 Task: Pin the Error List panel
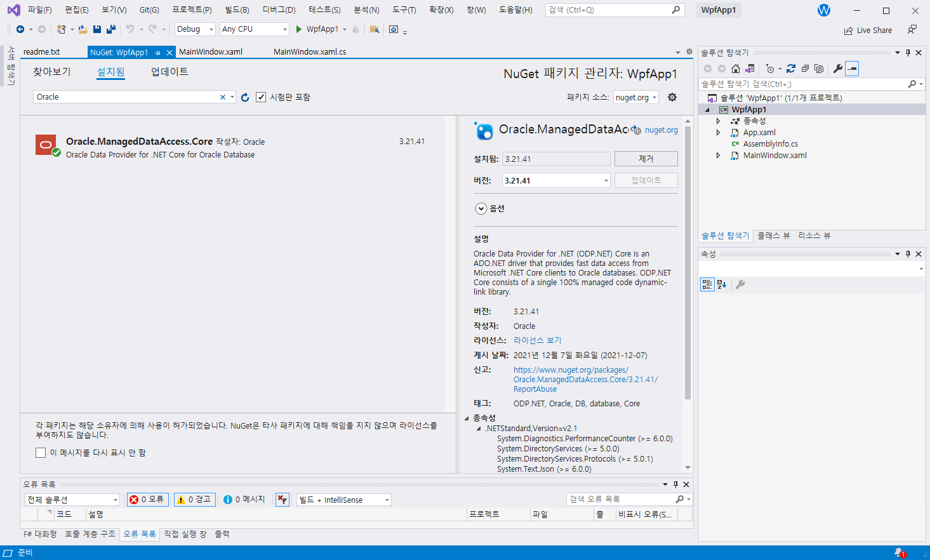click(x=676, y=484)
